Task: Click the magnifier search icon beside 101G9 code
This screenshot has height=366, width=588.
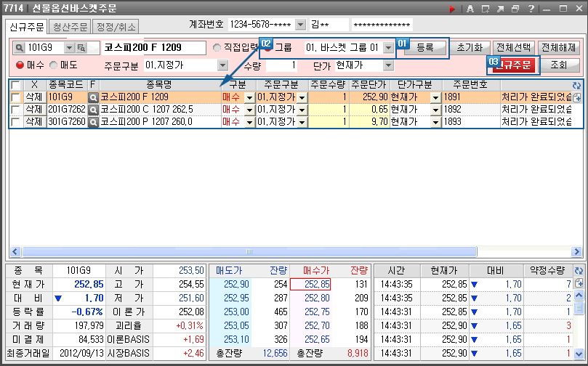Action: tap(19, 48)
